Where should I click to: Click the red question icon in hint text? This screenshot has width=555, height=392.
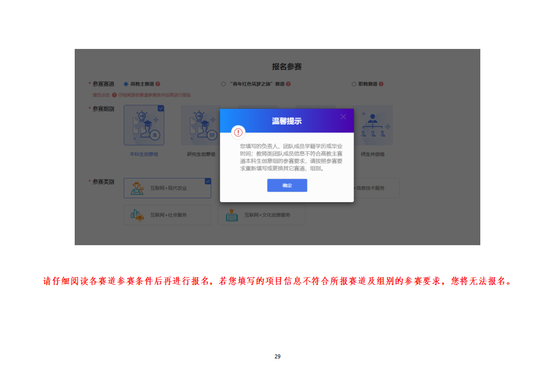click(x=114, y=95)
